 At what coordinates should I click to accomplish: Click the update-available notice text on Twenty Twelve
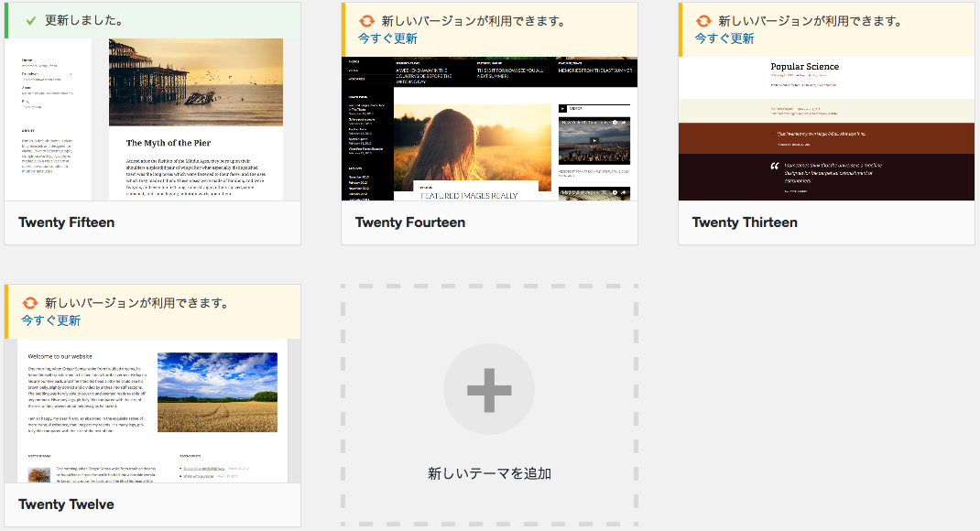point(136,303)
